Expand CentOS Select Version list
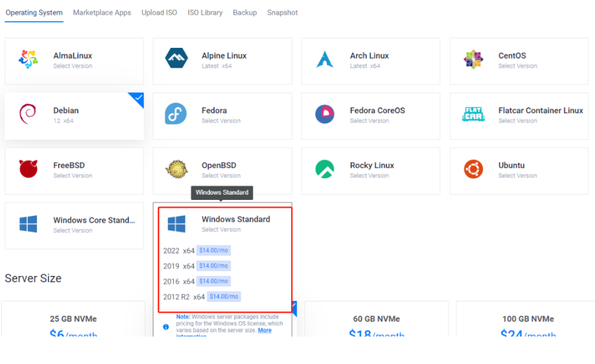595x364 pixels. pyautogui.click(x=518, y=66)
